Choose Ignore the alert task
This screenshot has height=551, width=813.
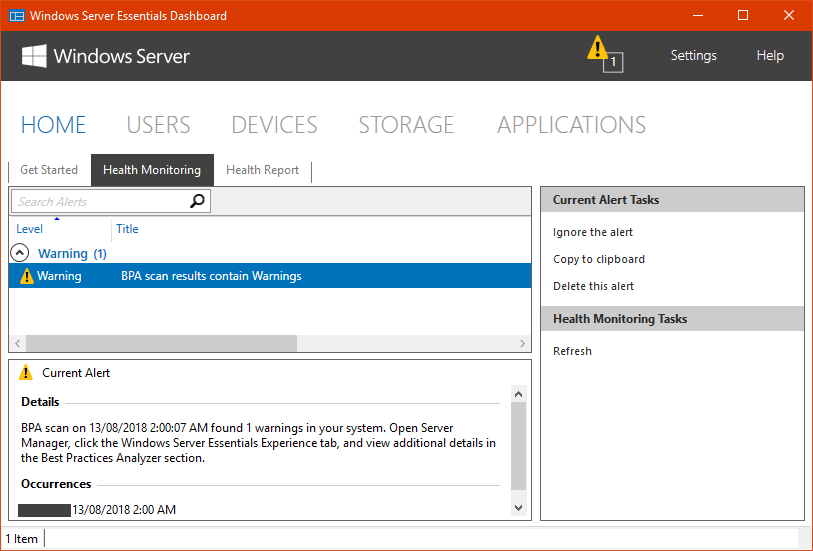click(x=593, y=232)
